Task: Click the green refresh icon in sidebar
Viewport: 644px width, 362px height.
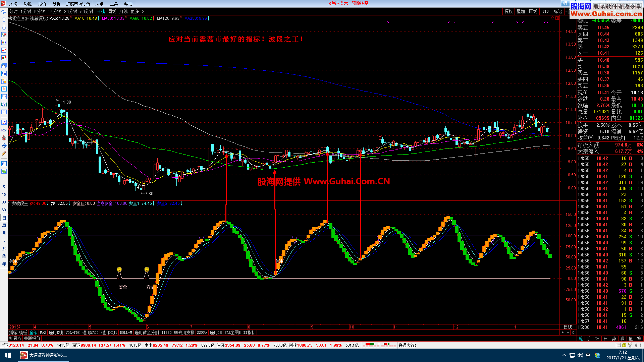Action: (x=4, y=171)
